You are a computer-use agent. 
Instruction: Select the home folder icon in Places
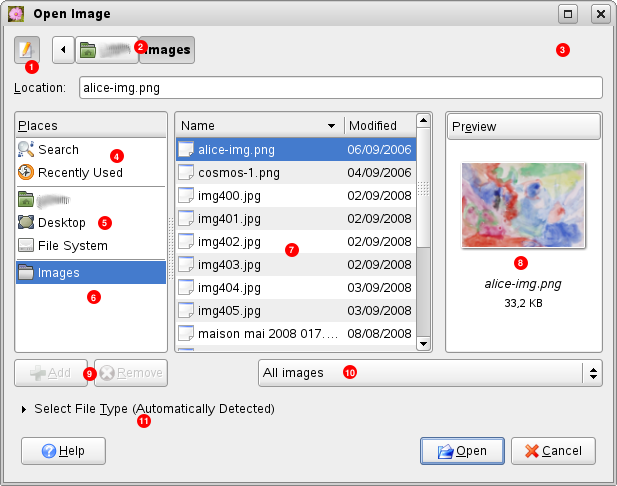[26, 199]
